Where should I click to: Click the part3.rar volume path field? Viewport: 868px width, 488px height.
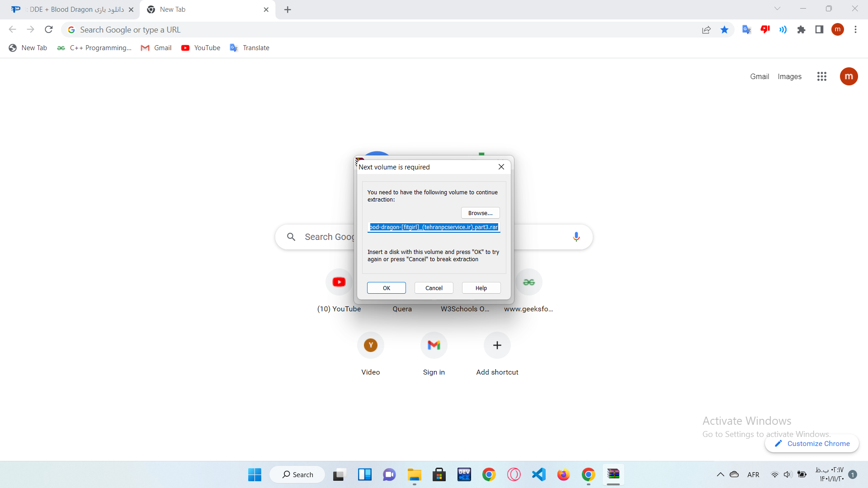tap(434, 227)
